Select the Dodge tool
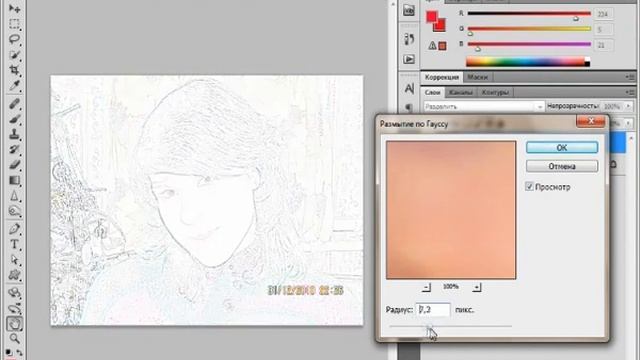The image size is (640, 360). pyautogui.click(x=14, y=211)
